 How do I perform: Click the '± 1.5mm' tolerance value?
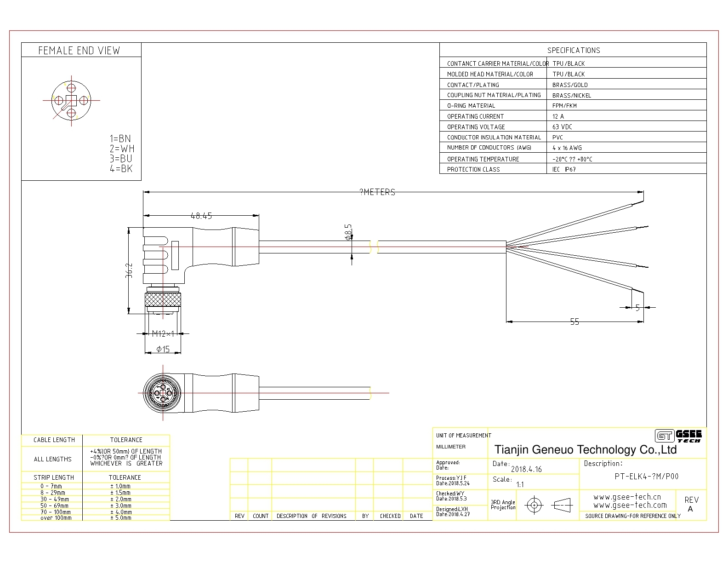point(121,493)
